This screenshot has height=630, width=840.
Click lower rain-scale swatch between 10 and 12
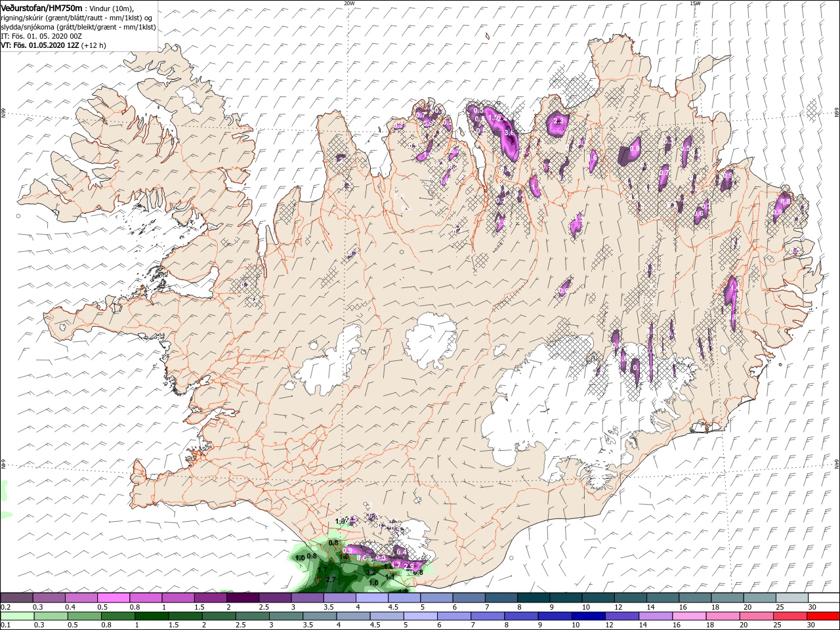point(589,616)
